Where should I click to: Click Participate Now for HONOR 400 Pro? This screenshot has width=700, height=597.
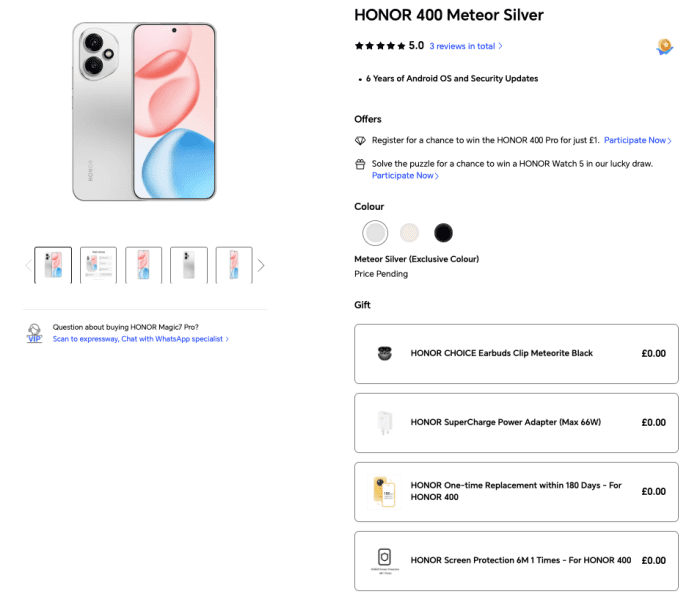pos(636,141)
